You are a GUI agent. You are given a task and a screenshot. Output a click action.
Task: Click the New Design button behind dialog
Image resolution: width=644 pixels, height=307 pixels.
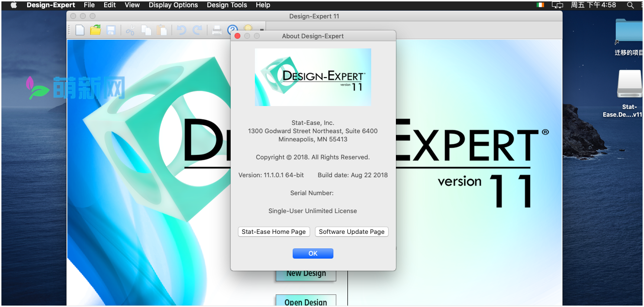click(x=306, y=275)
